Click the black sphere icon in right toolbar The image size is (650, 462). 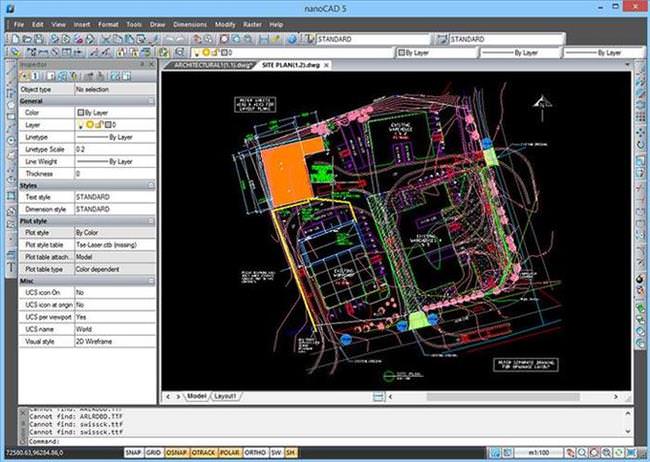click(x=641, y=279)
